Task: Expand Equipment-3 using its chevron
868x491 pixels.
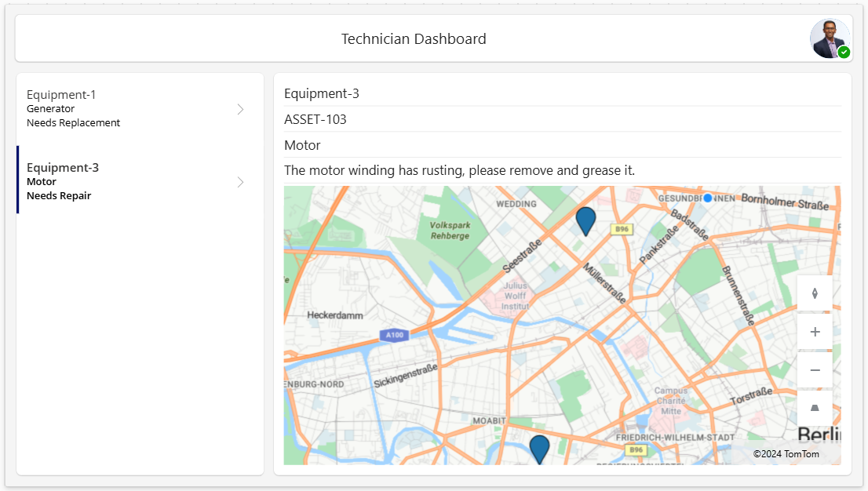Action: point(240,181)
